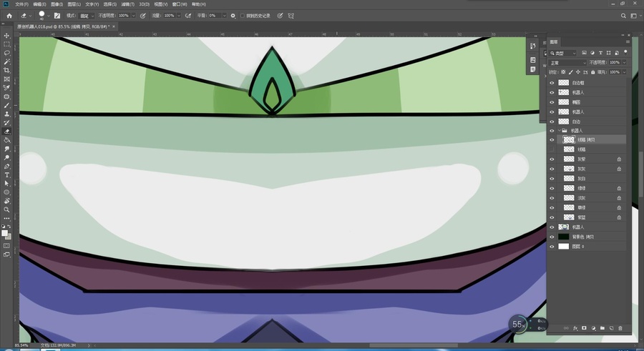Select the Hand tool
This screenshot has height=351, width=644.
pyautogui.click(x=6, y=201)
